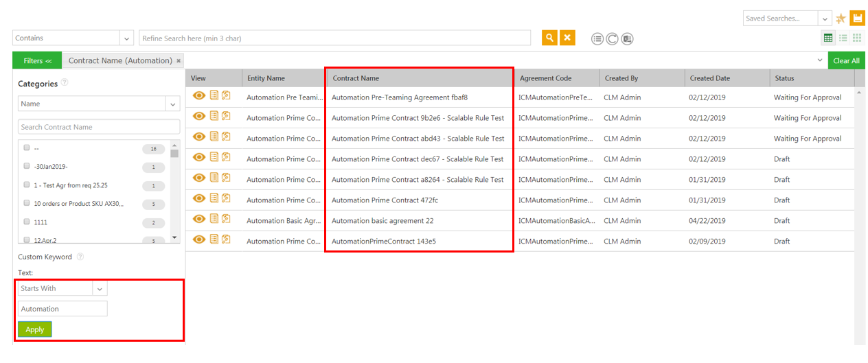868x363 pixels.
Task: Check the -30Jan2019- category checkbox
Action: [27, 167]
